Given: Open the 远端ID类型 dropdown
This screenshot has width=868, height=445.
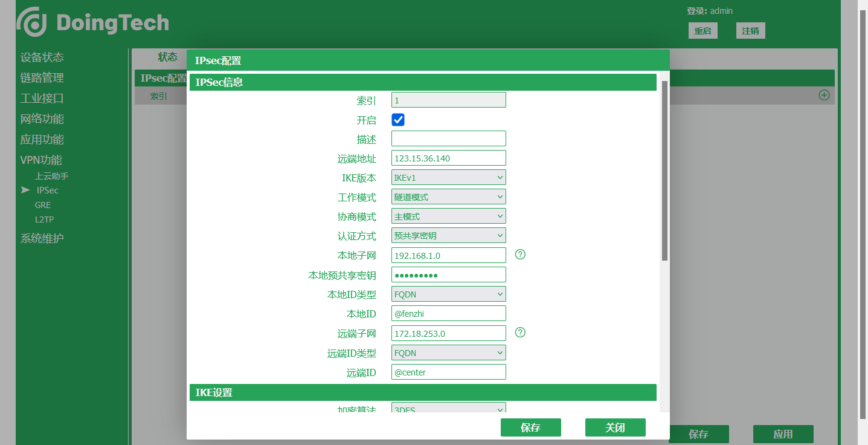Looking at the screenshot, I should pyautogui.click(x=449, y=352).
